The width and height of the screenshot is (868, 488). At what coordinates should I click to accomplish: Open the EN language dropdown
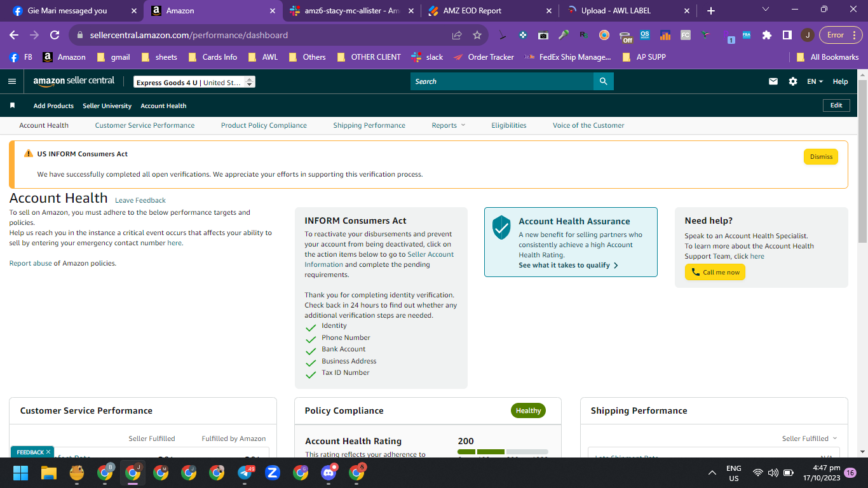815,81
